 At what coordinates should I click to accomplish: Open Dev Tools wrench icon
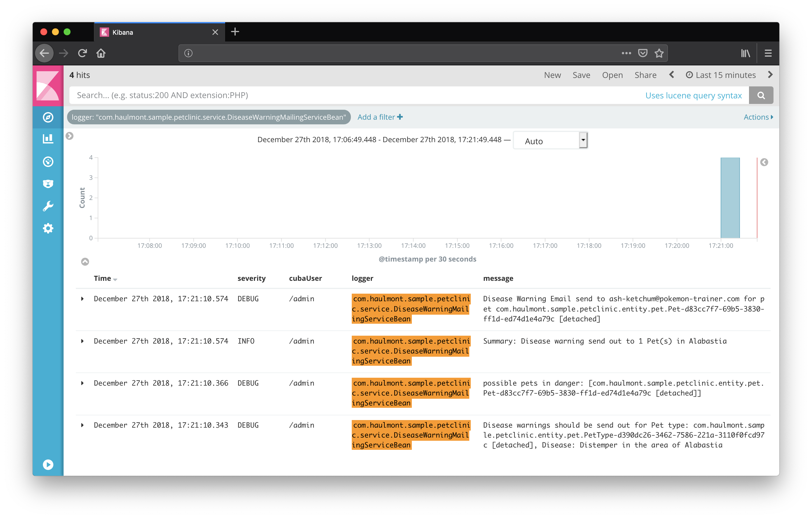tap(48, 206)
